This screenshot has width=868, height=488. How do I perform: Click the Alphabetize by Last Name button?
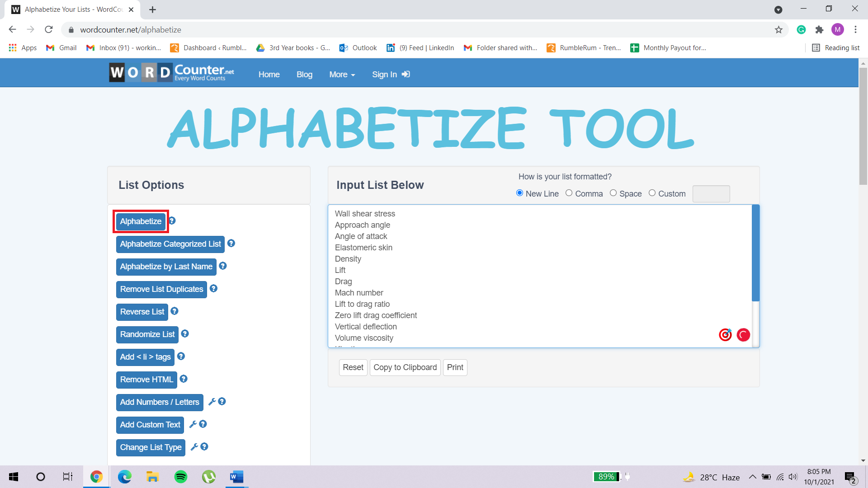click(166, 267)
